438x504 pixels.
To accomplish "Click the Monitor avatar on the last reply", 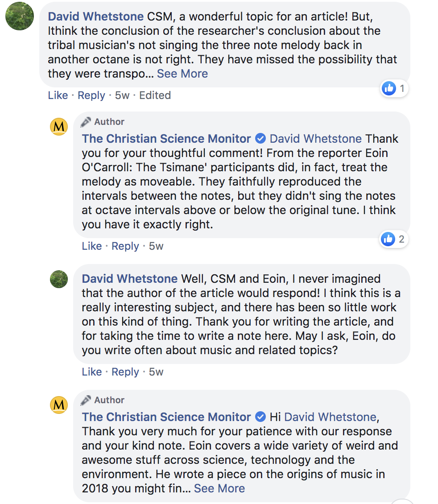I will [x=59, y=405].
